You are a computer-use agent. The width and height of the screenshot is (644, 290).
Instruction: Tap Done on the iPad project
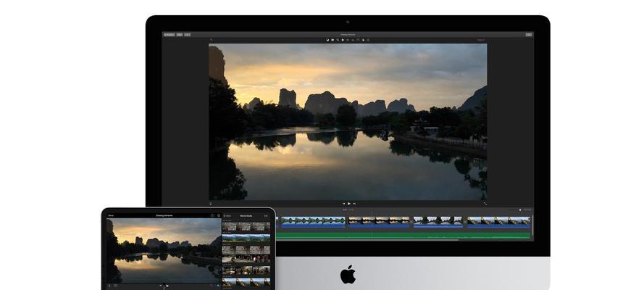[x=111, y=215]
